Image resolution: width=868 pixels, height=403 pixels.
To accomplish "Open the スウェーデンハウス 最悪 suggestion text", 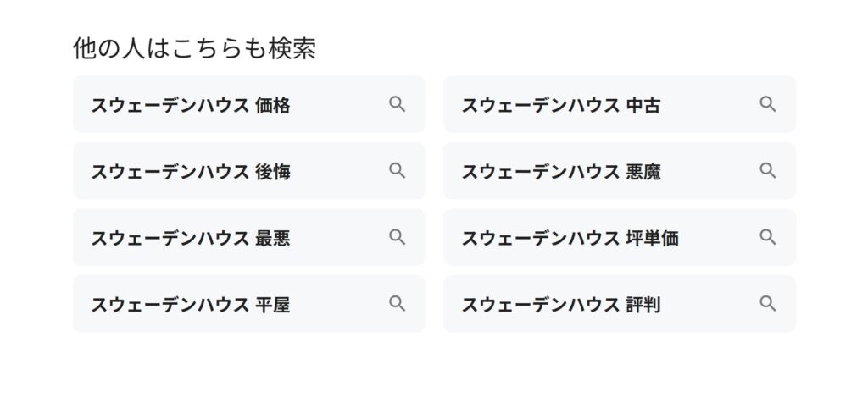I will point(191,238).
